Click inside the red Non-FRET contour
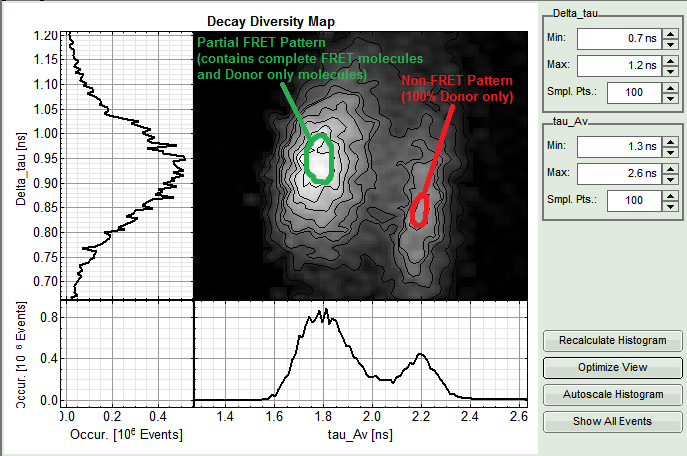Image resolution: width=687 pixels, height=456 pixels. click(420, 211)
